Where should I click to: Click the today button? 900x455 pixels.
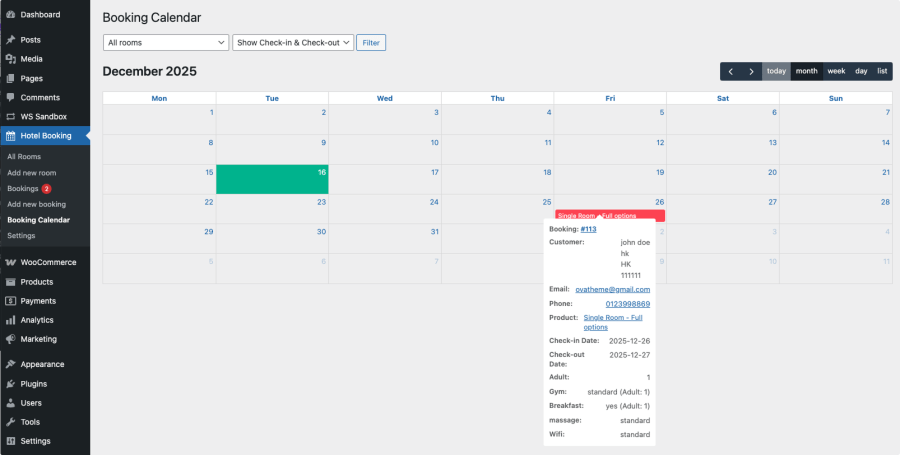point(776,71)
